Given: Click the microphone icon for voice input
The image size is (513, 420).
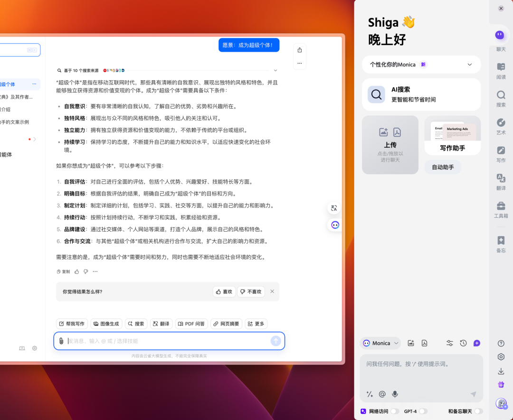Looking at the screenshot, I should point(395,394).
